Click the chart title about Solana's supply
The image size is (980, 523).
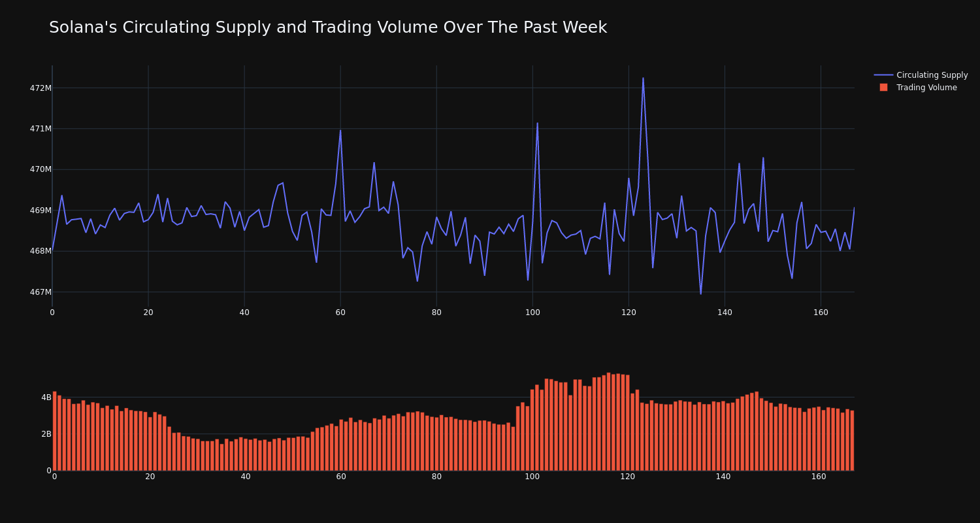[328, 27]
